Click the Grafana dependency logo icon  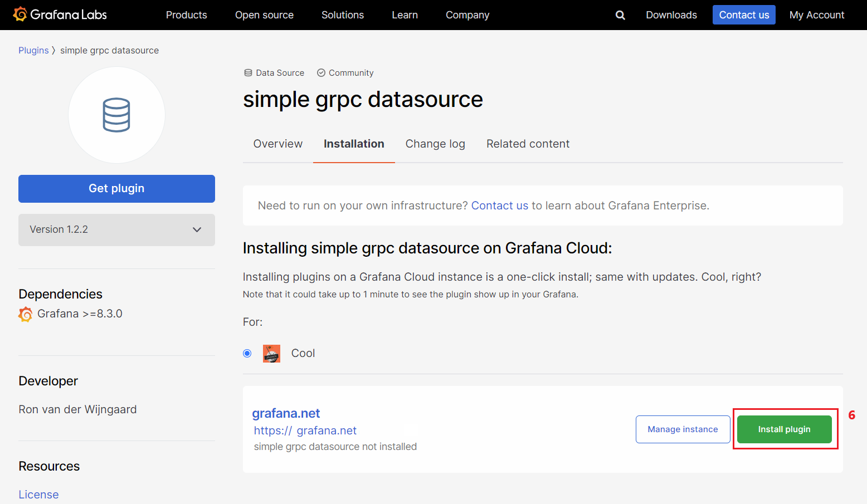coord(26,314)
